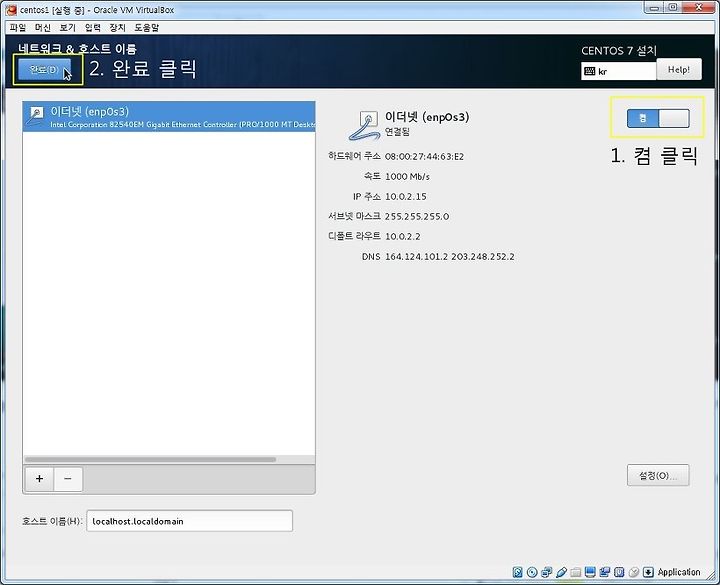Image resolution: width=720 pixels, height=585 pixels.
Task: Select 이더넷 (enp0s3) in the device list
Action: [169, 117]
